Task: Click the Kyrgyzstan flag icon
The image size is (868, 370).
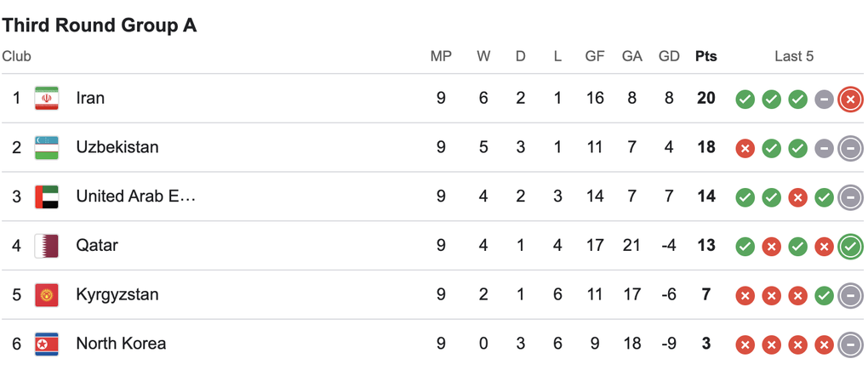Action: [x=47, y=295]
